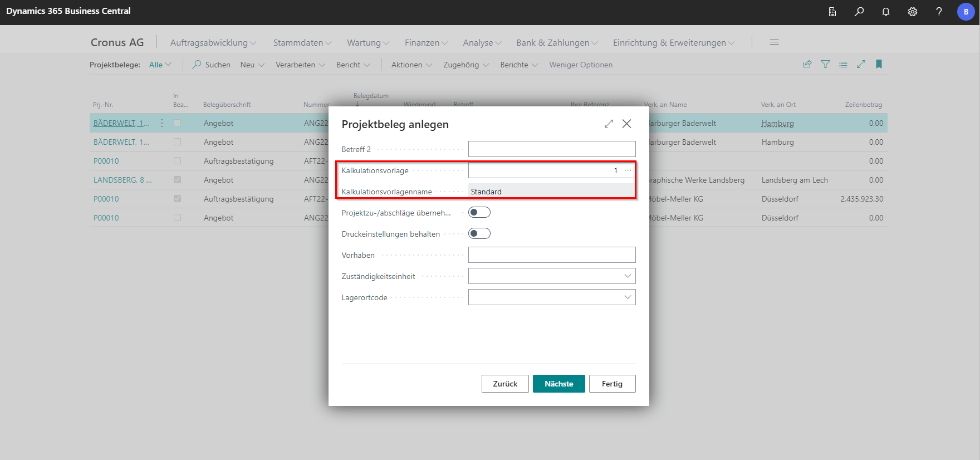The width and height of the screenshot is (980, 460).
Task: Open the search magnifier in top bar
Action: coord(859,12)
